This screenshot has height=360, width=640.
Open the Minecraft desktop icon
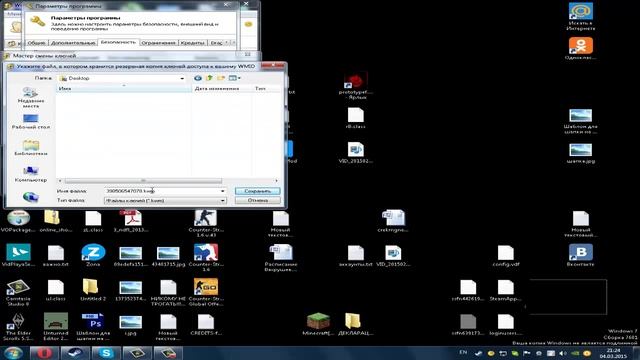click(318, 324)
